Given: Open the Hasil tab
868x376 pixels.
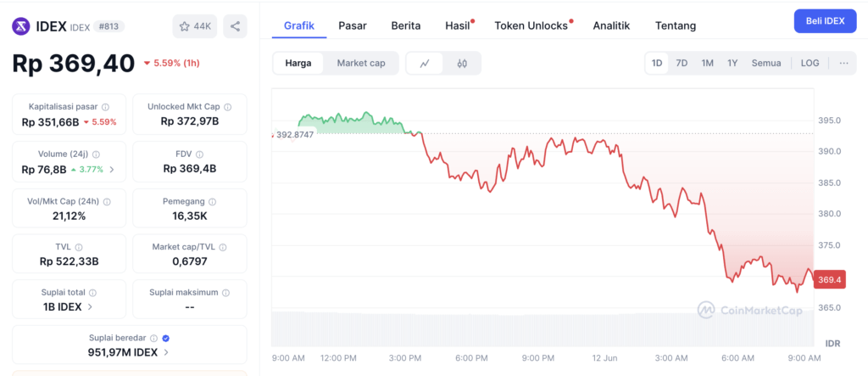Looking at the screenshot, I should [458, 25].
